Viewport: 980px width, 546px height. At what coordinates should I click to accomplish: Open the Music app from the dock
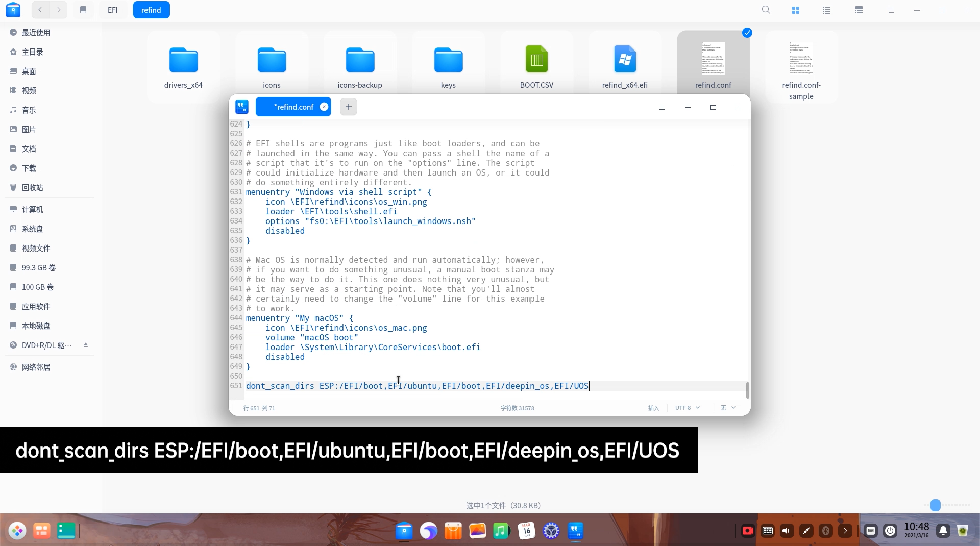pyautogui.click(x=501, y=531)
